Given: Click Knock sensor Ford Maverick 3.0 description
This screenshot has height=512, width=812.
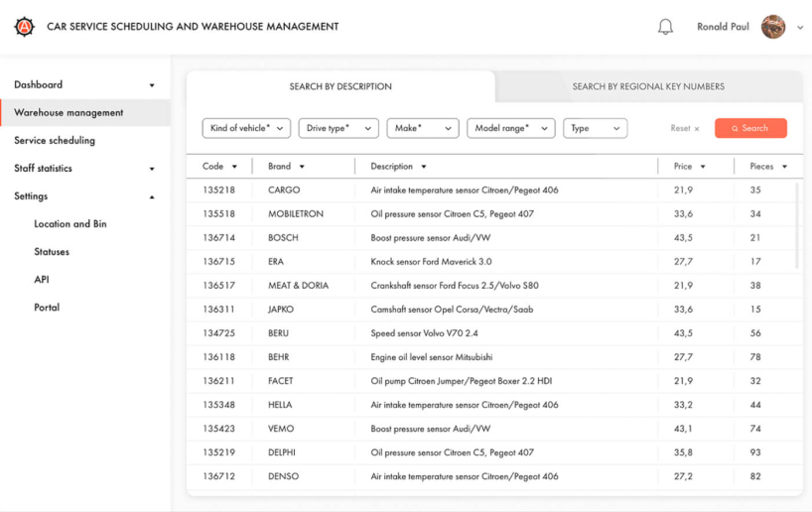Looking at the screenshot, I should 431,261.
